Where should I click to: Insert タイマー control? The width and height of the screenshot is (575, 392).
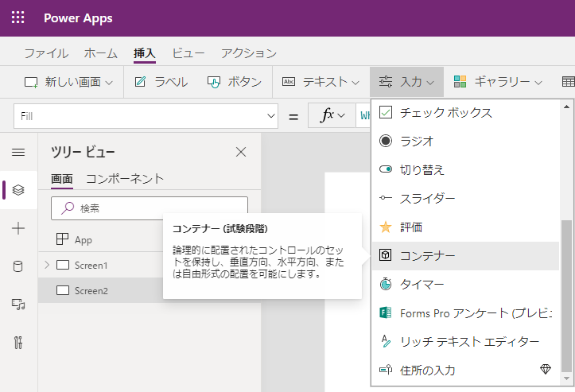click(x=465, y=284)
